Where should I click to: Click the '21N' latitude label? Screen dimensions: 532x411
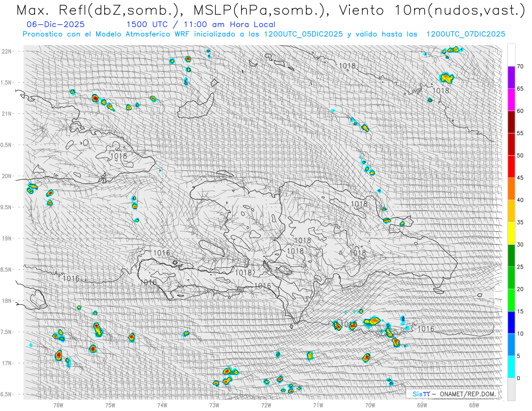tap(7, 114)
